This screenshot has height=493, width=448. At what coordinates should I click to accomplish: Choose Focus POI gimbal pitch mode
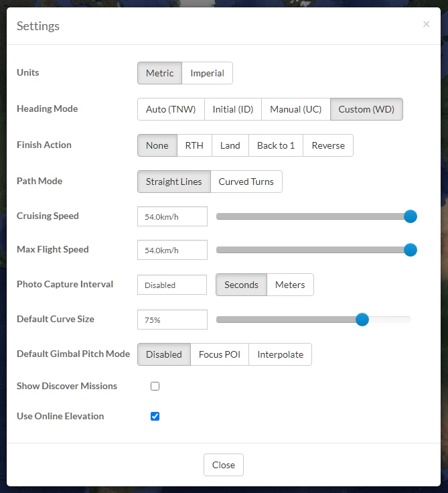coord(220,354)
